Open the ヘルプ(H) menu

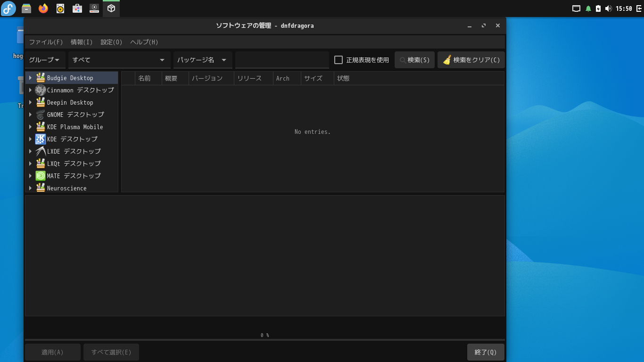144,42
